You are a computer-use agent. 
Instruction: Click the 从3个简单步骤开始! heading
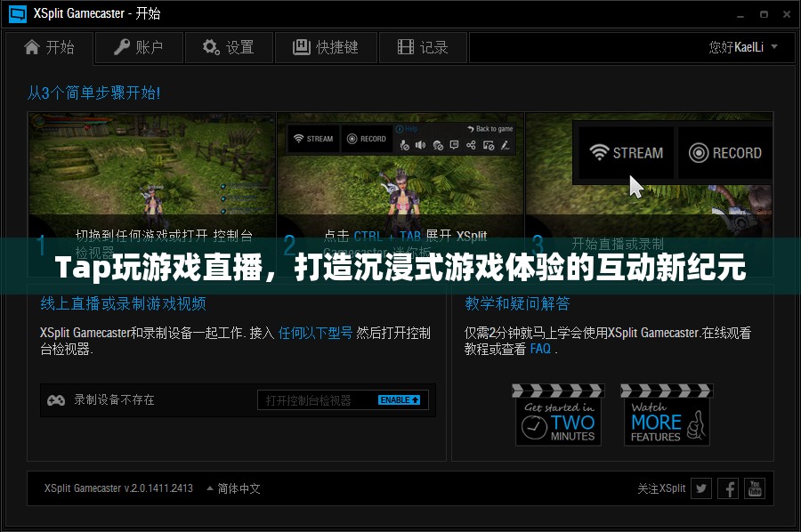(94, 93)
